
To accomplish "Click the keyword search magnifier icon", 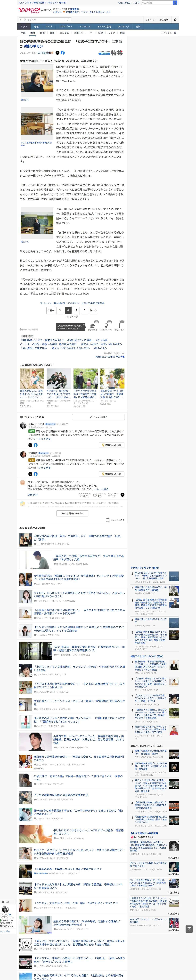I will (68, 20).
